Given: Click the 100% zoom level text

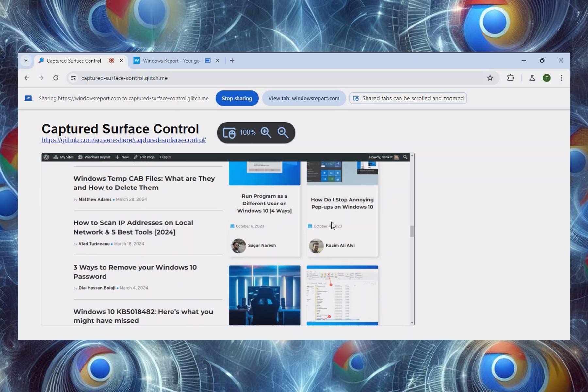Looking at the screenshot, I should (248, 133).
